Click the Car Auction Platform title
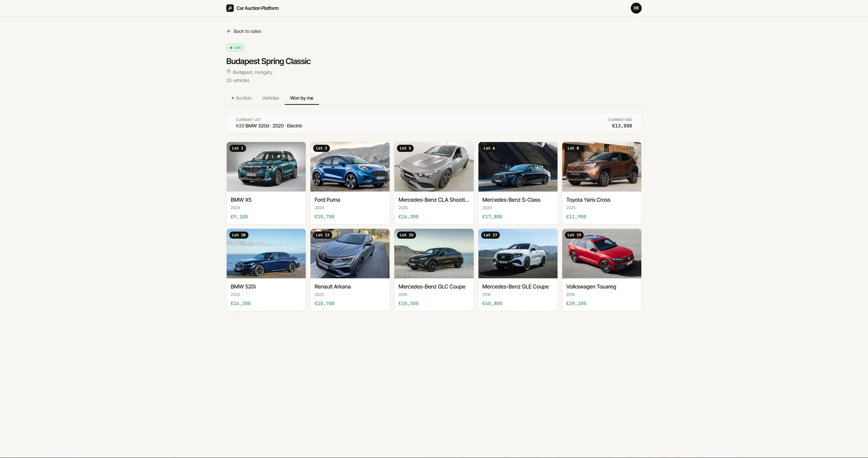Image resolution: width=868 pixels, height=458 pixels. click(x=258, y=8)
